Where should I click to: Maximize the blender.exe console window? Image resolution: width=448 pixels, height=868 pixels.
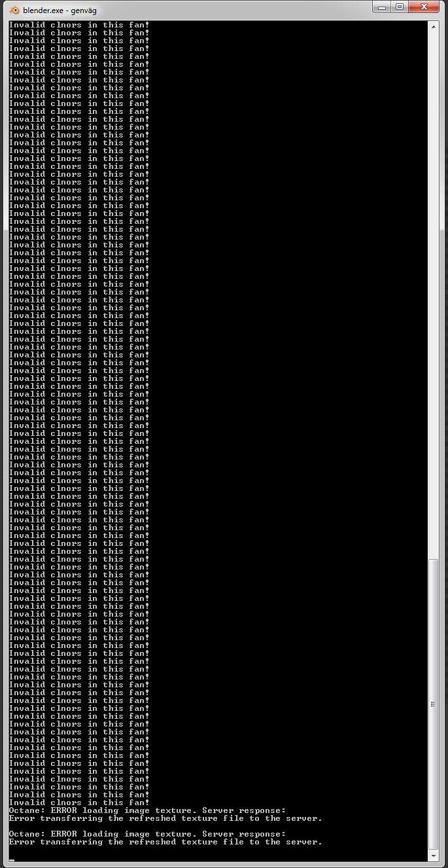[x=400, y=7]
